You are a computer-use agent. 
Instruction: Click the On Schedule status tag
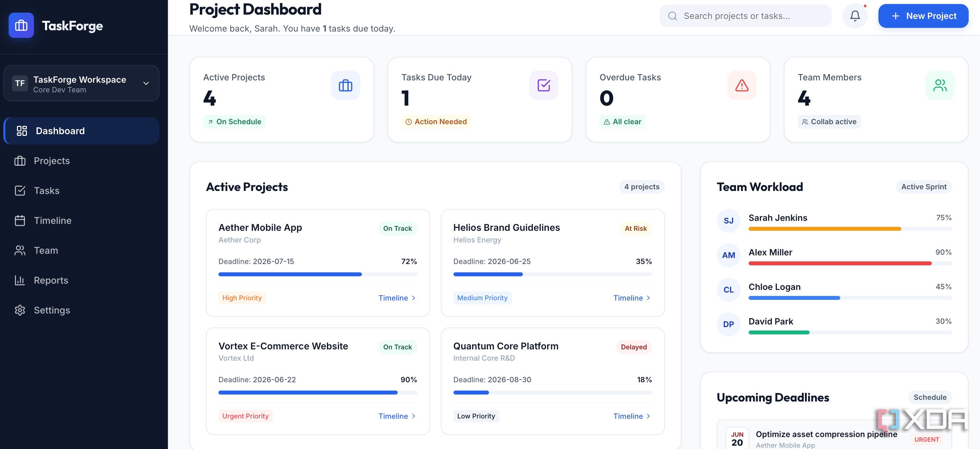point(234,122)
